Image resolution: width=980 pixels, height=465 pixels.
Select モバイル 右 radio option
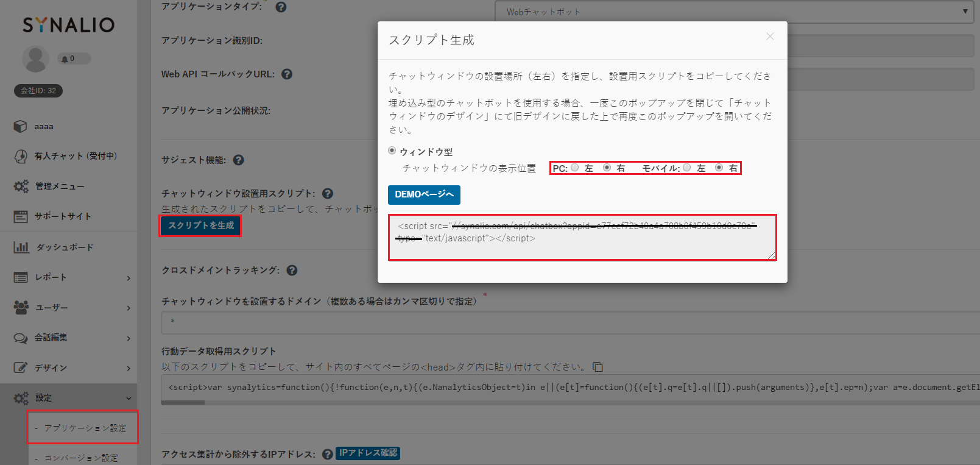[x=719, y=168]
